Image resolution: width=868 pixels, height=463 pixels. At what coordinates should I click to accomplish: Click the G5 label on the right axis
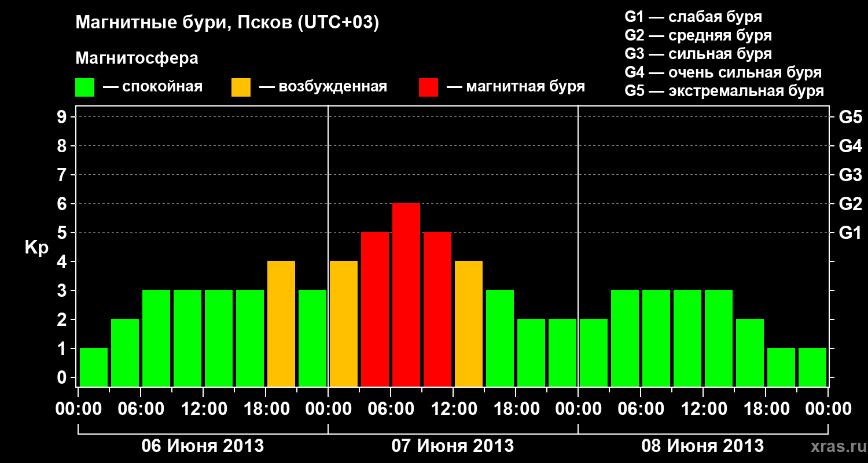pyautogui.click(x=850, y=117)
